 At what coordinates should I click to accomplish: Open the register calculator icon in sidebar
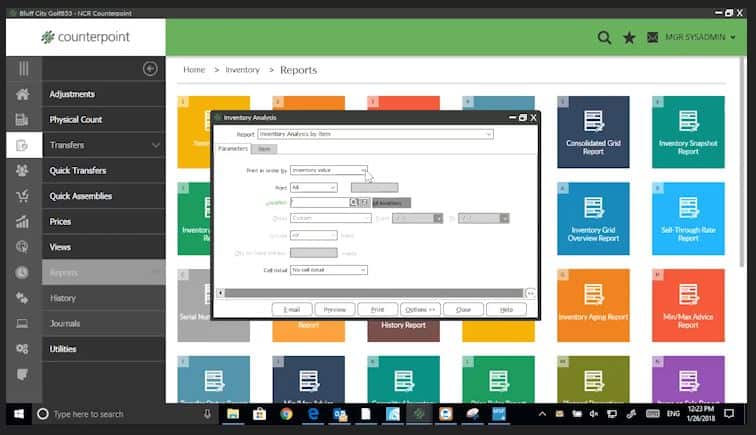[x=22, y=120]
